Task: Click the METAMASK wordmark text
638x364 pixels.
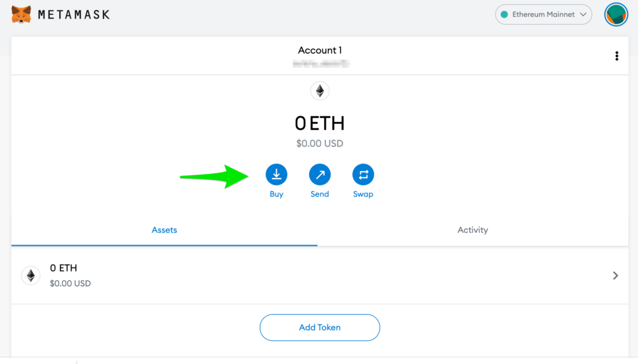Action: (x=74, y=15)
